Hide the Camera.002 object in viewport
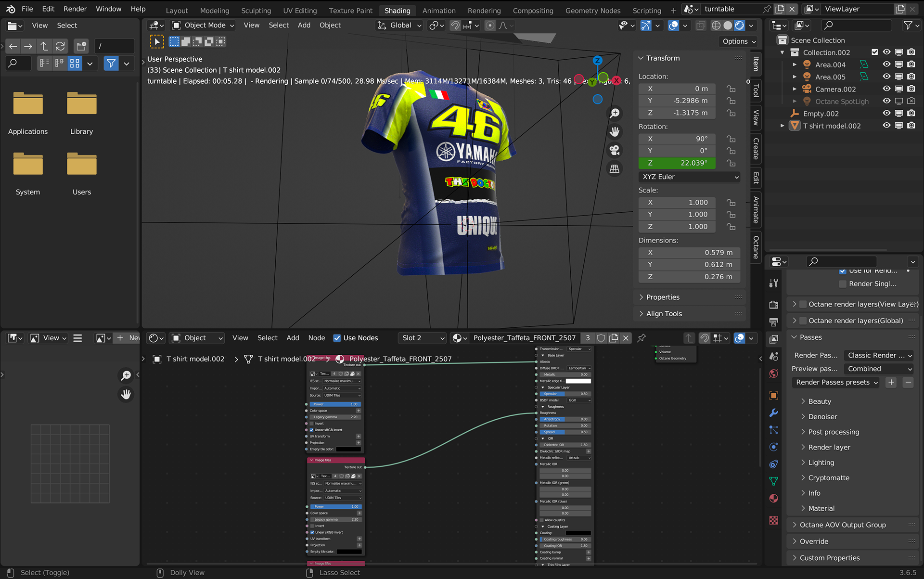Viewport: 924px width, 579px height. click(x=886, y=89)
